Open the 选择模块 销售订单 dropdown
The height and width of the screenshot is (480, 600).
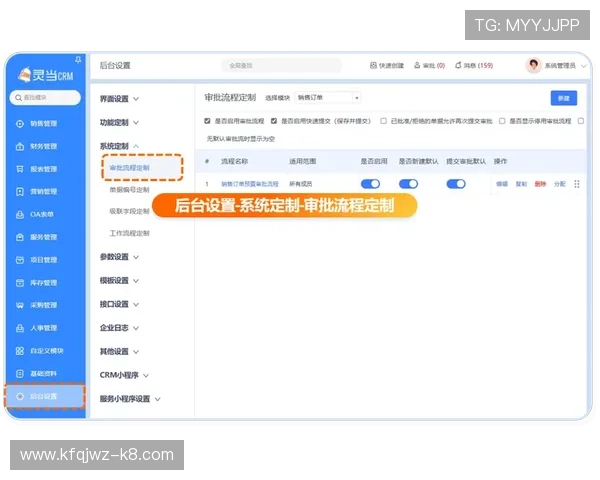[x=328, y=98]
